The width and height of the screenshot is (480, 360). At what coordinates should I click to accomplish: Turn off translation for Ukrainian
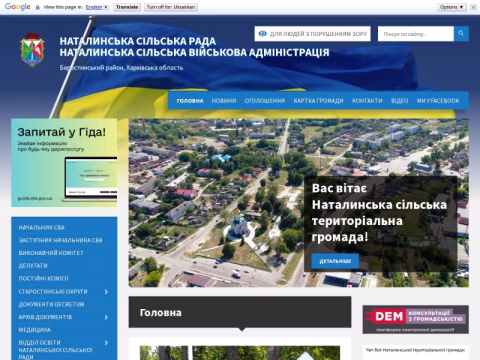171,7
